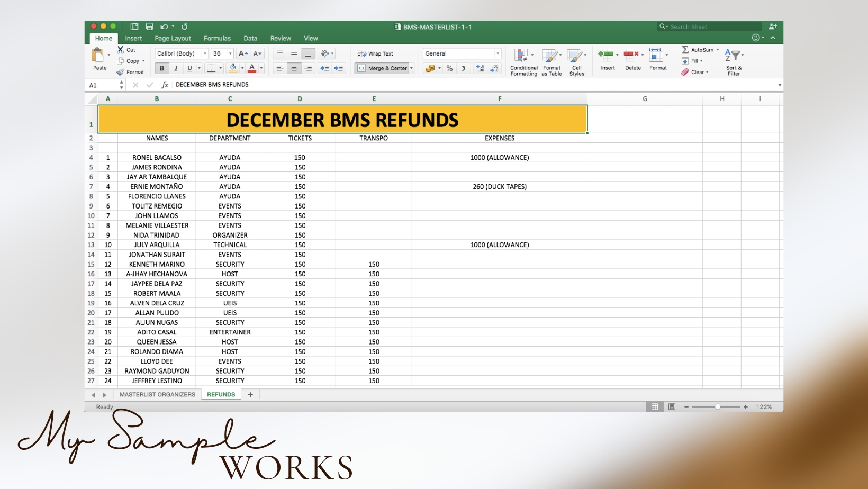Screen dimensions: 868x489
Task: Click the Format painter brush icon
Action: 120,72
